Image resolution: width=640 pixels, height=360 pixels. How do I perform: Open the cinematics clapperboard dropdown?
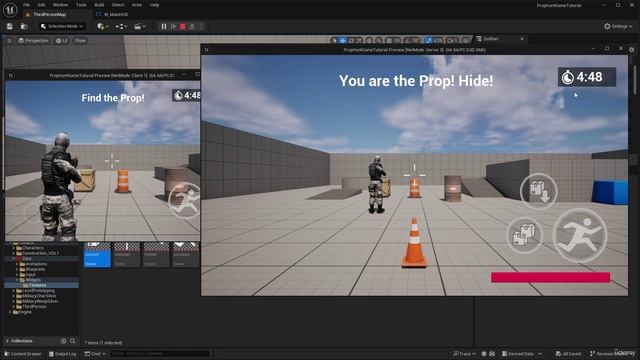coord(140,26)
